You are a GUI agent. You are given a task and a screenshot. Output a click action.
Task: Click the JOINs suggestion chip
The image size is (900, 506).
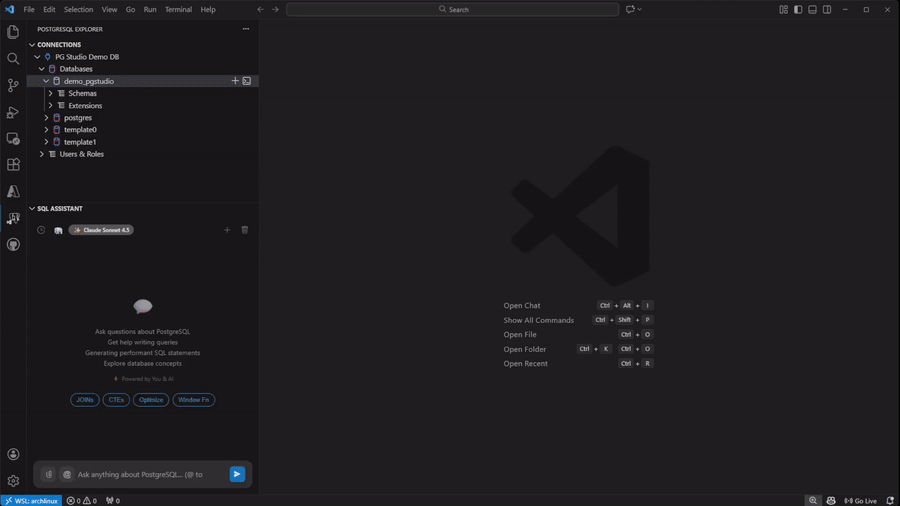pyautogui.click(x=84, y=400)
